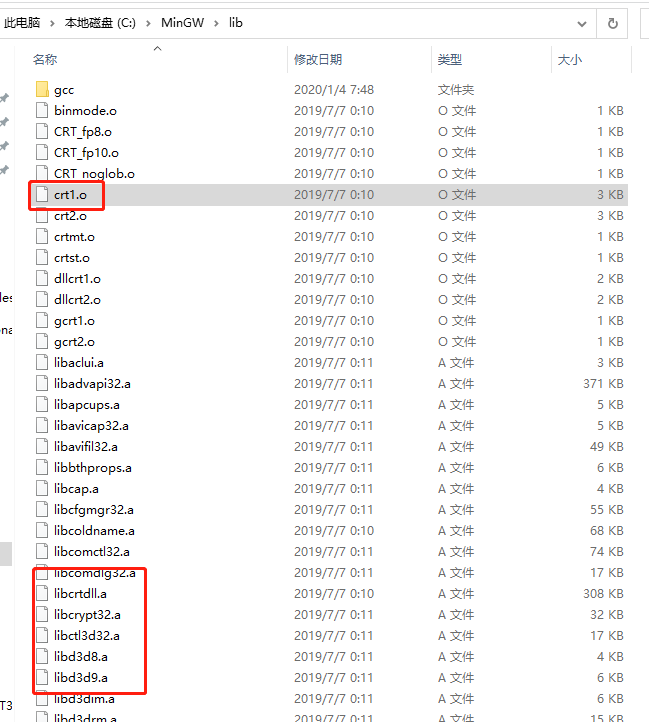Image resolution: width=649 pixels, height=722 pixels.
Task: Click the gcc folder icon
Action: (42, 90)
